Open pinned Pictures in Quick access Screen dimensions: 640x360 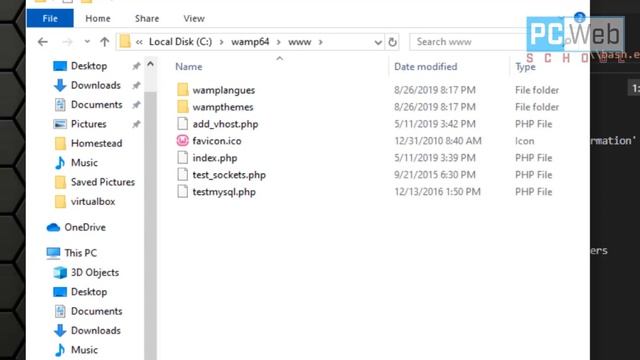(x=89, y=124)
